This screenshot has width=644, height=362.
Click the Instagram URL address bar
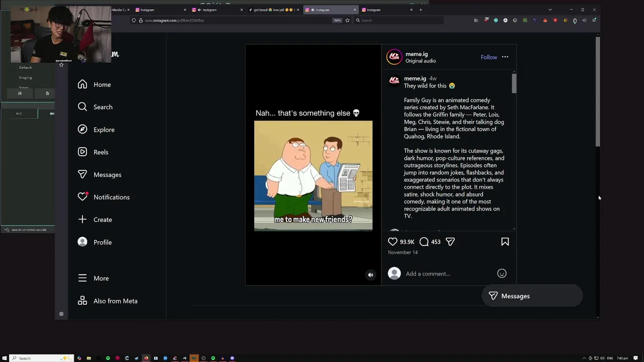[x=236, y=21]
